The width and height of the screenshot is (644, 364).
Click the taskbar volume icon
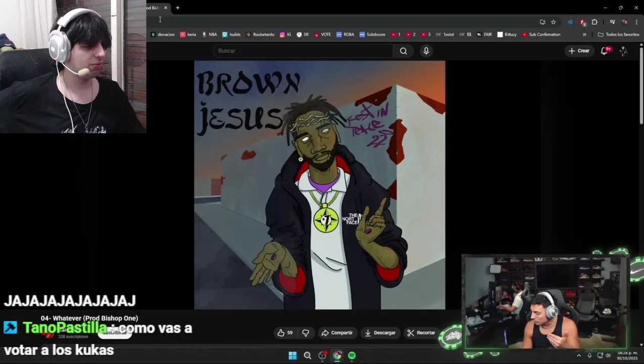click(x=608, y=355)
